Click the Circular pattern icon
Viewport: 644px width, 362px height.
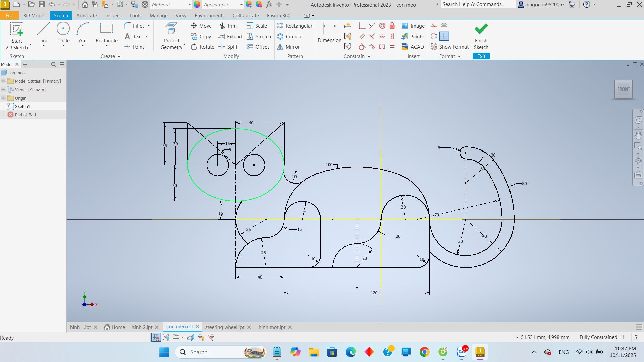pyautogui.click(x=280, y=37)
